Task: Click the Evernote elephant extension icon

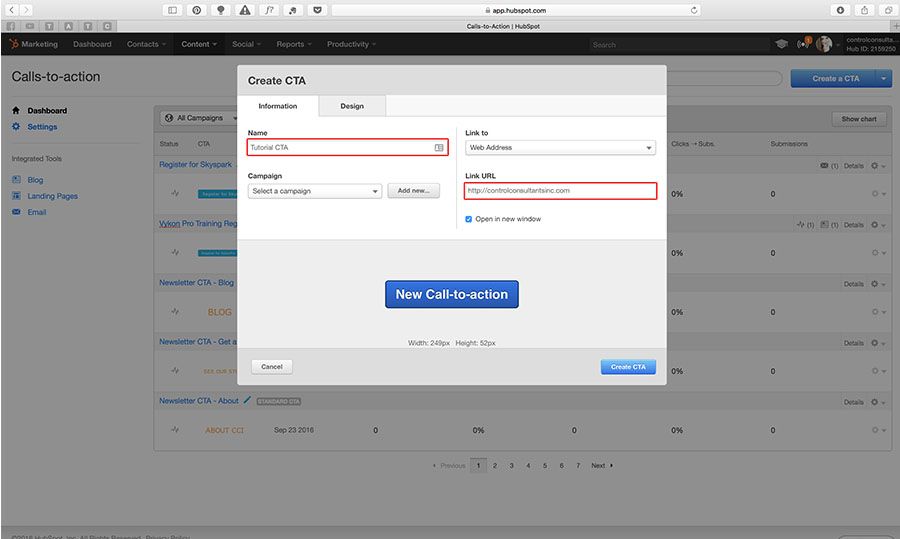Action: [x=293, y=10]
